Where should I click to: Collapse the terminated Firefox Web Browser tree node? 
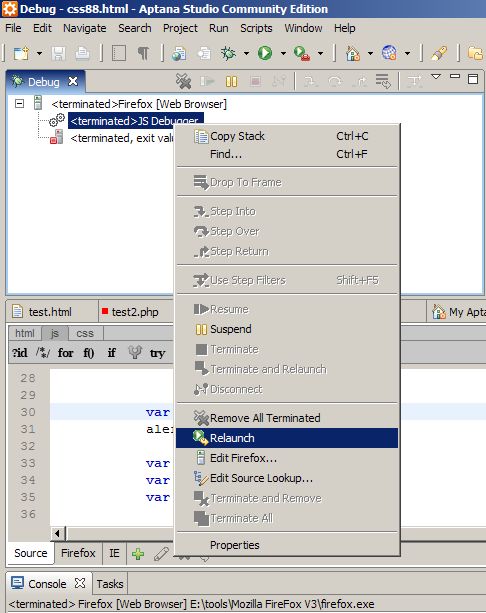click(19, 104)
